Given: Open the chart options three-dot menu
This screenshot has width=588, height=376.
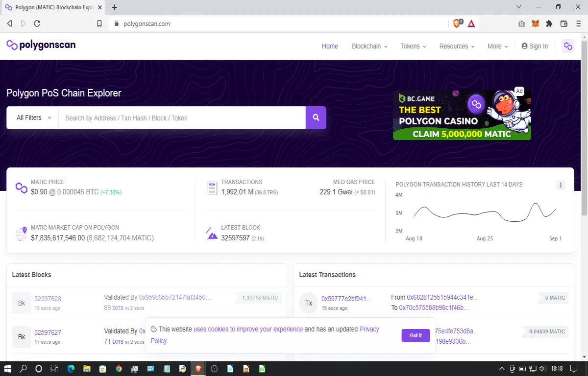Looking at the screenshot, I should 561,185.
